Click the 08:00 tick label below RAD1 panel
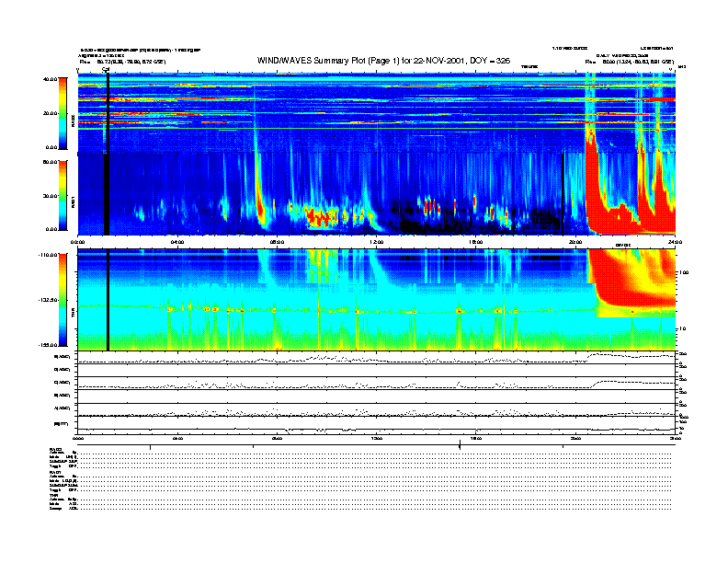Viewport: 728px width, 563px height. pos(277,242)
